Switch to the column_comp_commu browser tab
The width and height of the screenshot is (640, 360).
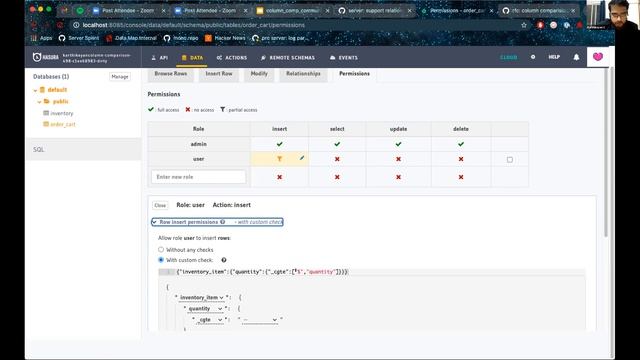(x=293, y=11)
